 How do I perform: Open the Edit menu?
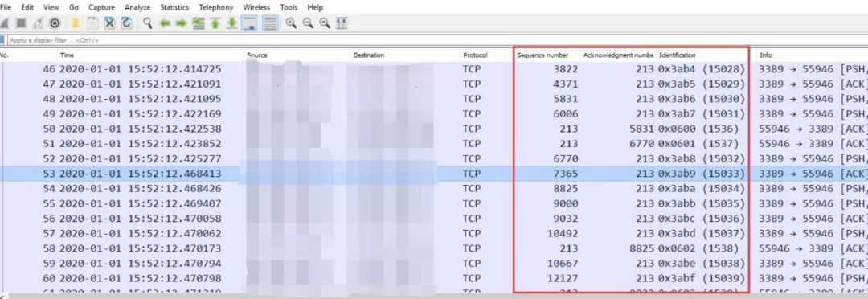(27, 7)
